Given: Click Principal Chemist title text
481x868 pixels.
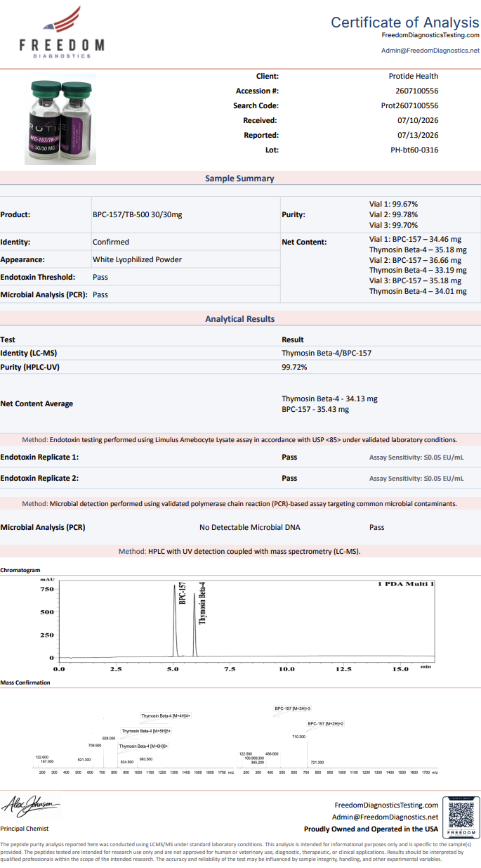Looking at the screenshot, I should (x=25, y=829).
